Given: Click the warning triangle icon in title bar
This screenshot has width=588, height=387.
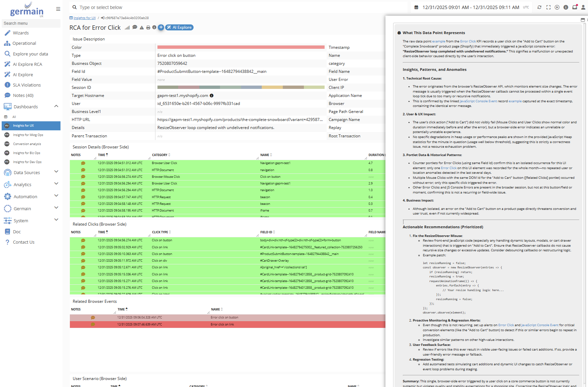Looking at the screenshot, I should (142, 28).
